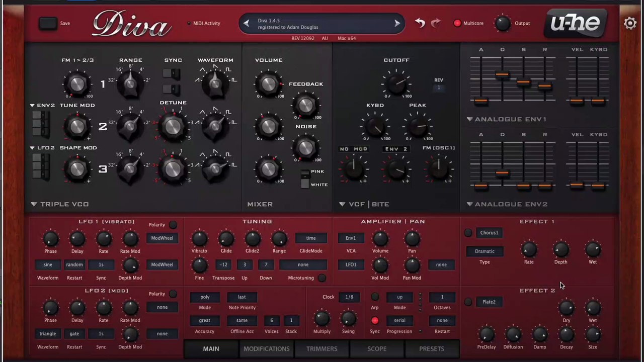The height and width of the screenshot is (362, 644).
Task: Open Analogue Env2 type selector
Action: 507,204
